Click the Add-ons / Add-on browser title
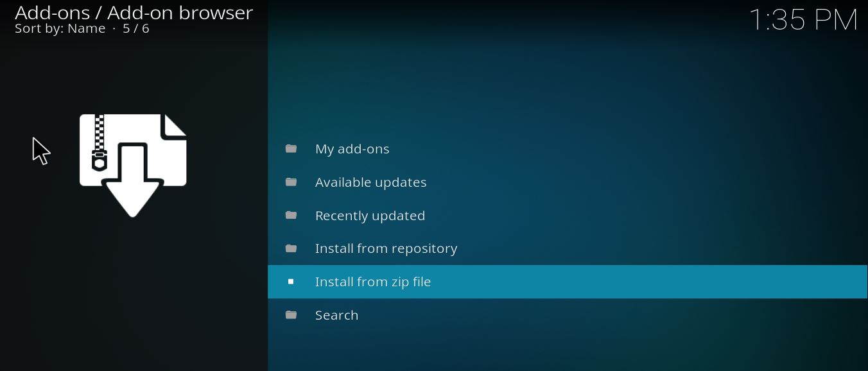Viewport: 868px width, 371px height. pyautogui.click(x=134, y=12)
